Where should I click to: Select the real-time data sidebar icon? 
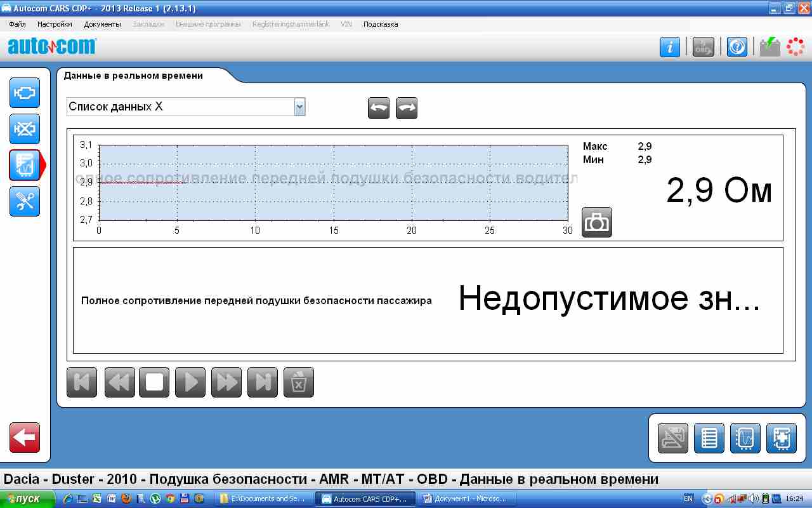coord(25,165)
